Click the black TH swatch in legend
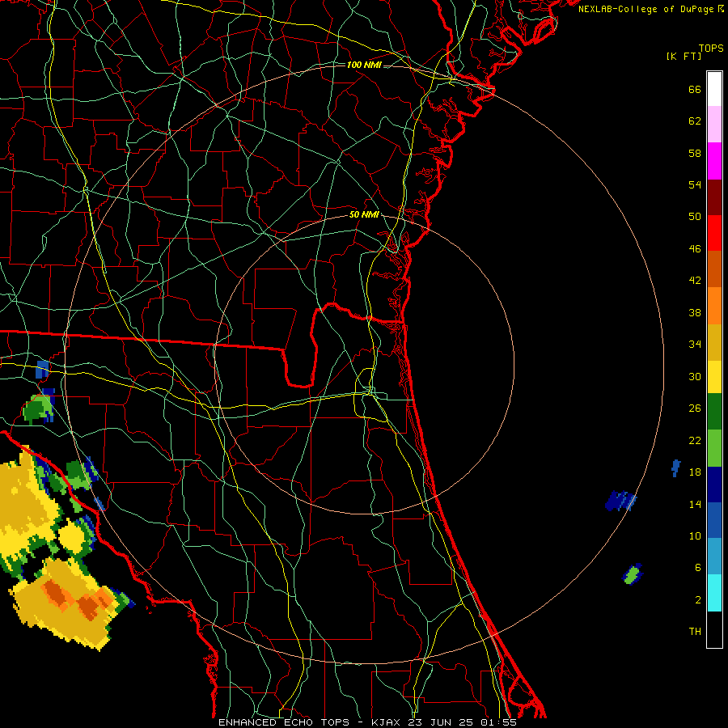728x728 pixels. click(714, 629)
